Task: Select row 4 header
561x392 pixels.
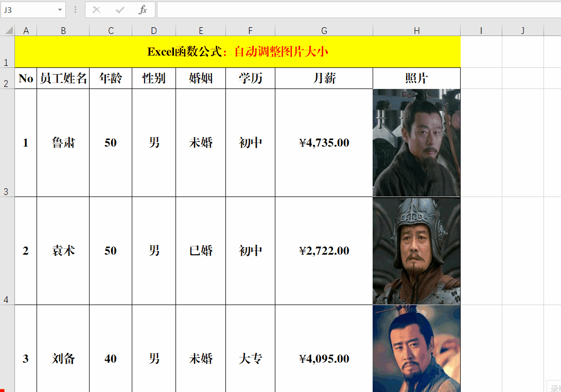Action: click(7, 251)
